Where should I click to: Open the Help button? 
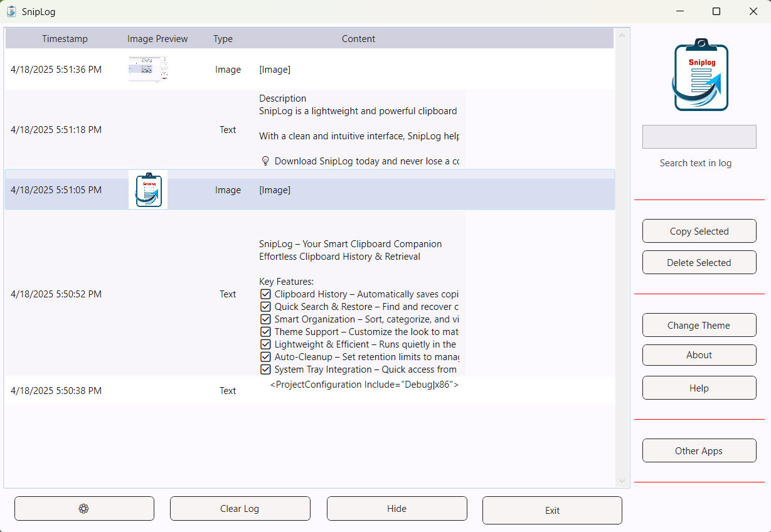(699, 388)
